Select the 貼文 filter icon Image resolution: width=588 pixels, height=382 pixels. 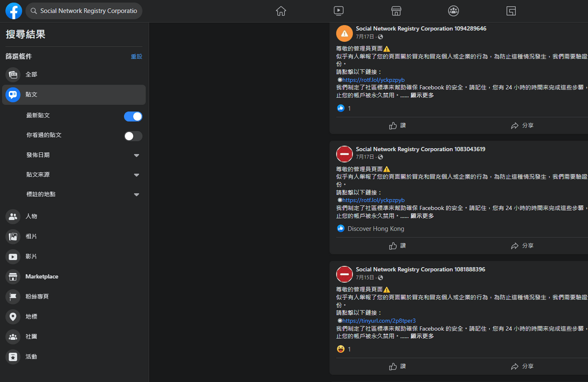(13, 95)
